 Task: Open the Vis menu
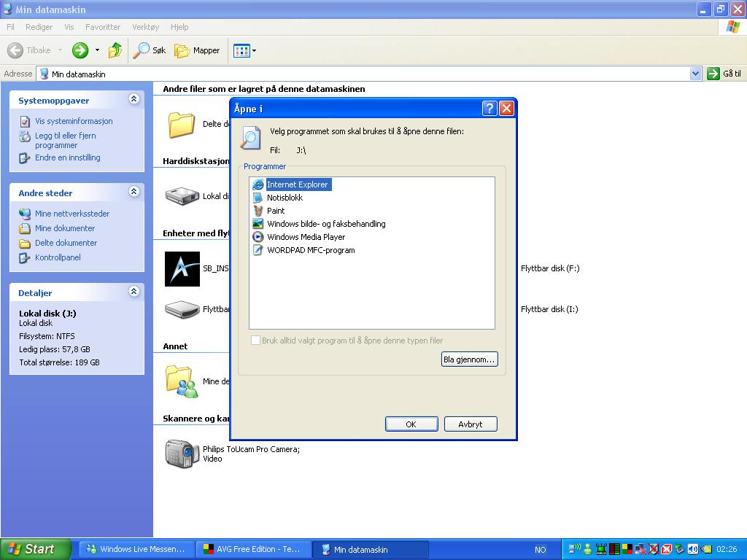click(x=69, y=27)
